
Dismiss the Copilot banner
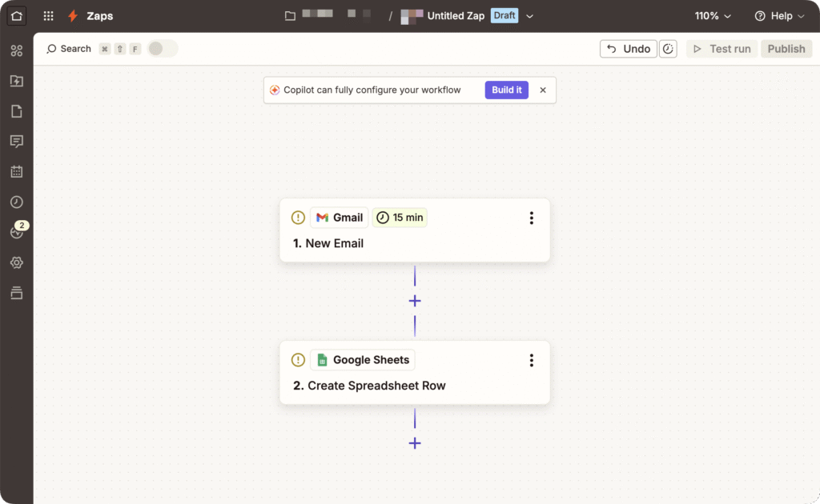coord(543,90)
